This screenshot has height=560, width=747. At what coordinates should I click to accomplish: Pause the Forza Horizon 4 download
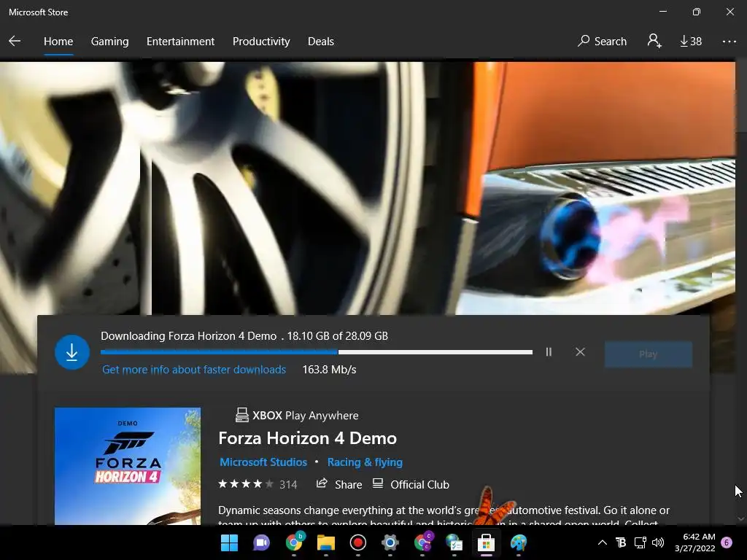point(549,352)
